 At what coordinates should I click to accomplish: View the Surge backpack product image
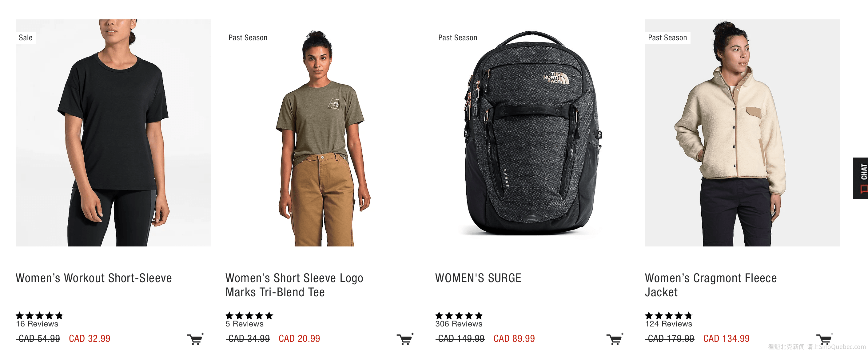click(533, 133)
